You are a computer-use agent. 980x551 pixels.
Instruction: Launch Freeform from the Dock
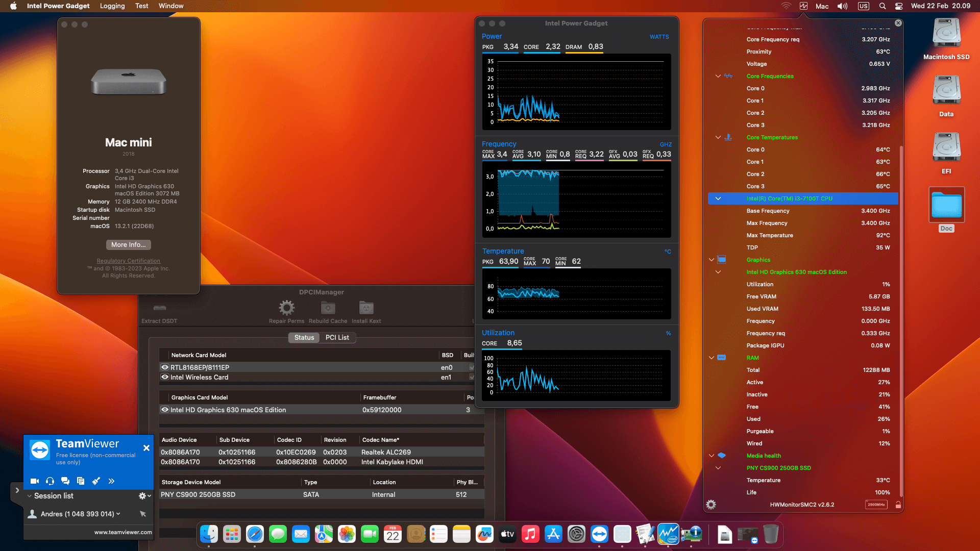484,534
